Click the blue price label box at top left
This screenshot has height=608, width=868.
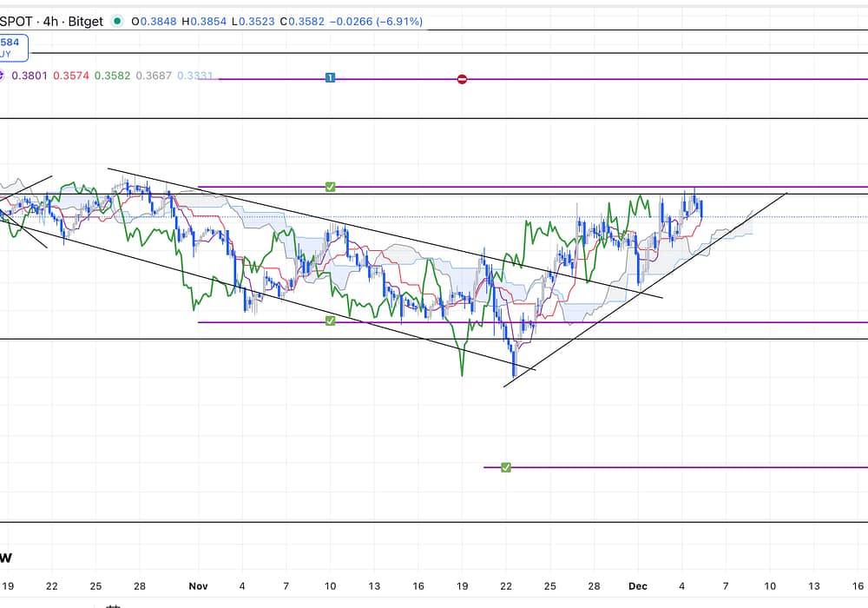(x=13, y=46)
